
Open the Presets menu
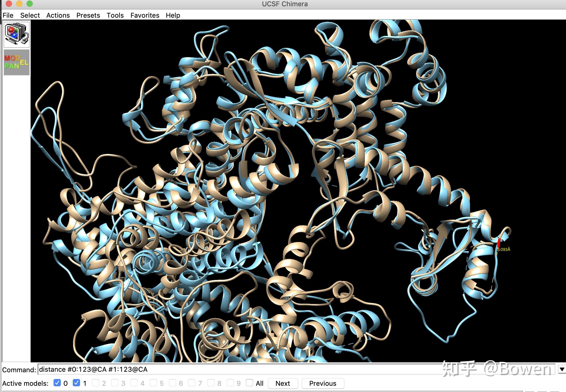tap(88, 15)
